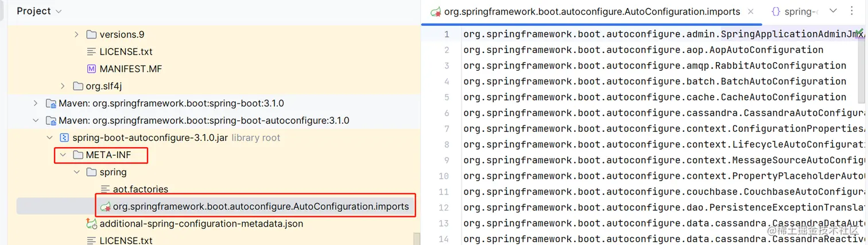Viewport: 868px width, 245px height.
Task: Click the org.slf4j folder icon
Action: click(77, 86)
